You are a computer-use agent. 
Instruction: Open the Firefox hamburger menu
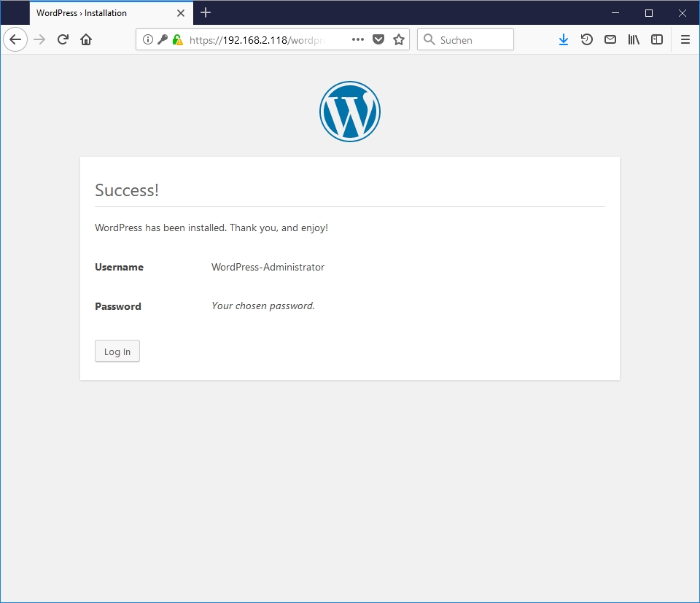pos(685,39)
